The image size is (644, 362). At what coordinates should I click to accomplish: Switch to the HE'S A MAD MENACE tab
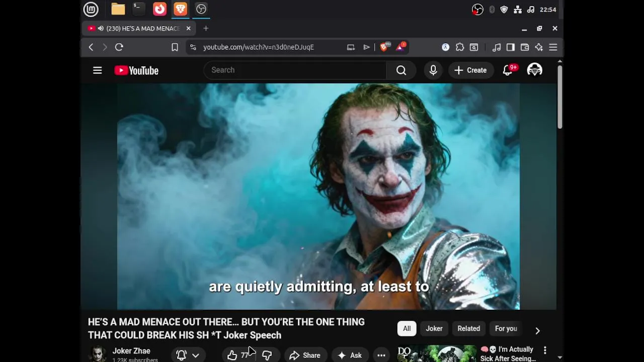[x=139, y=29]
